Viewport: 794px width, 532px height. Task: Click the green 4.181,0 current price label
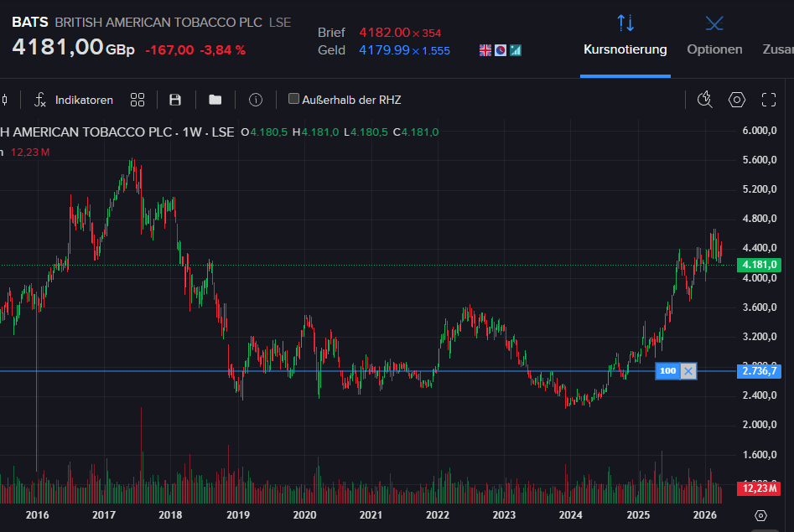pyautogui.click(x=759, y=265)
